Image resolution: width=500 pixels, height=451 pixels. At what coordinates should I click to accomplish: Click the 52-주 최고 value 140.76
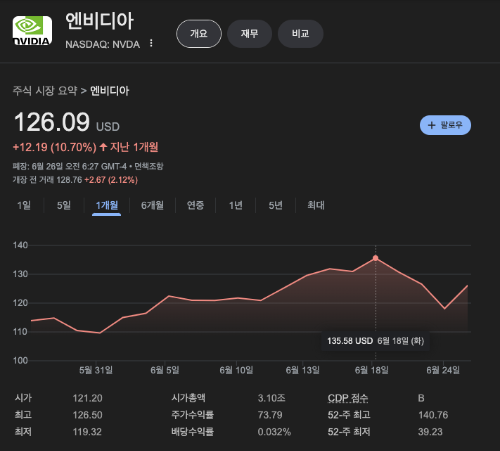(x=433, y=415)
